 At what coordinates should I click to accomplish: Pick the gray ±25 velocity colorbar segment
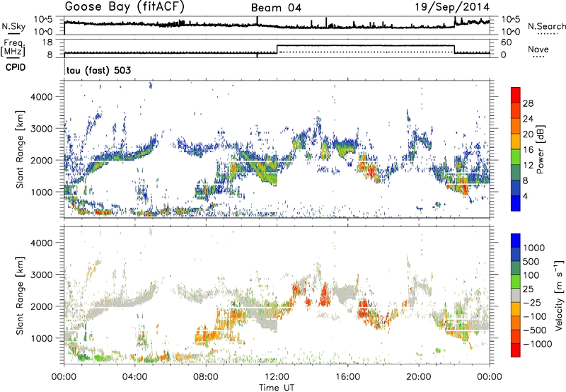[x=516, y=295]
